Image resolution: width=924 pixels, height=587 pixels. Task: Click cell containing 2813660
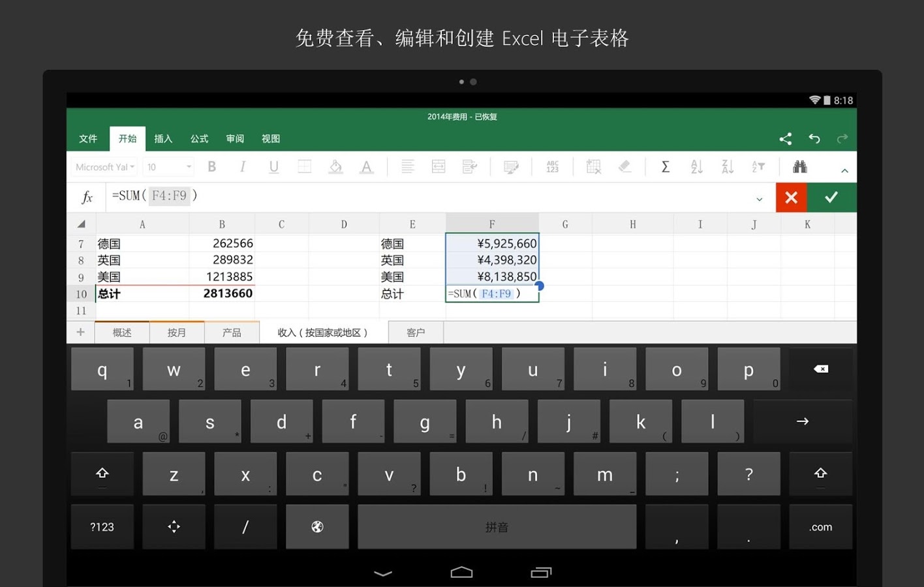[222, 293]
